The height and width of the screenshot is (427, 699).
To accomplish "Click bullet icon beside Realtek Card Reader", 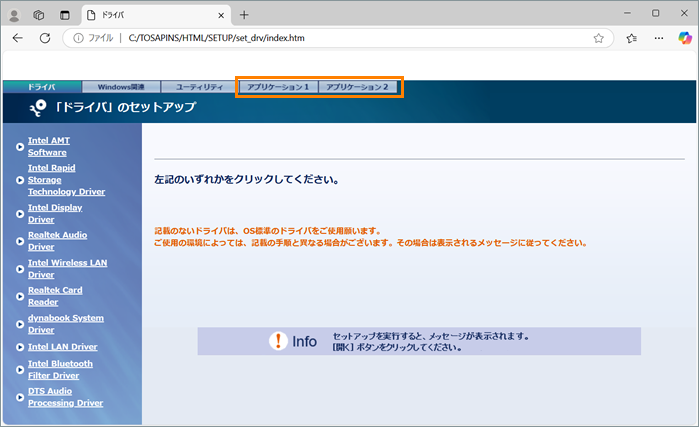I will tap(20, 296).
